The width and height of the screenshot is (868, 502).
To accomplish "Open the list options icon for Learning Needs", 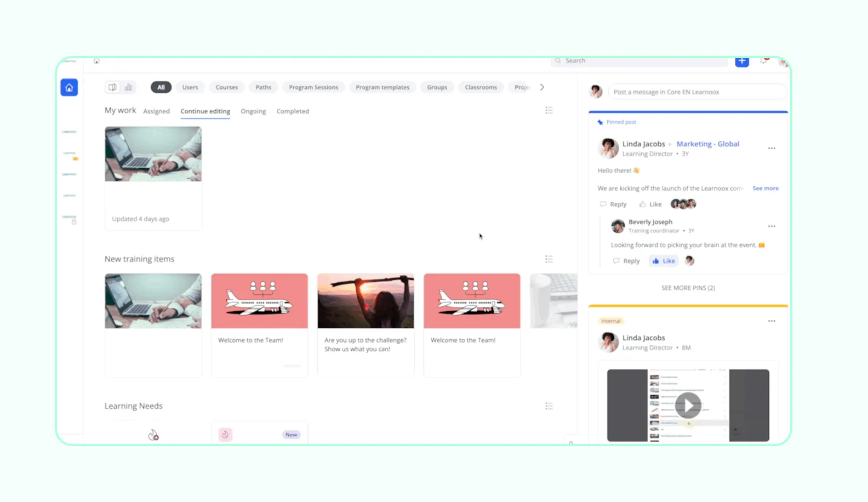I will click(549, 406).
